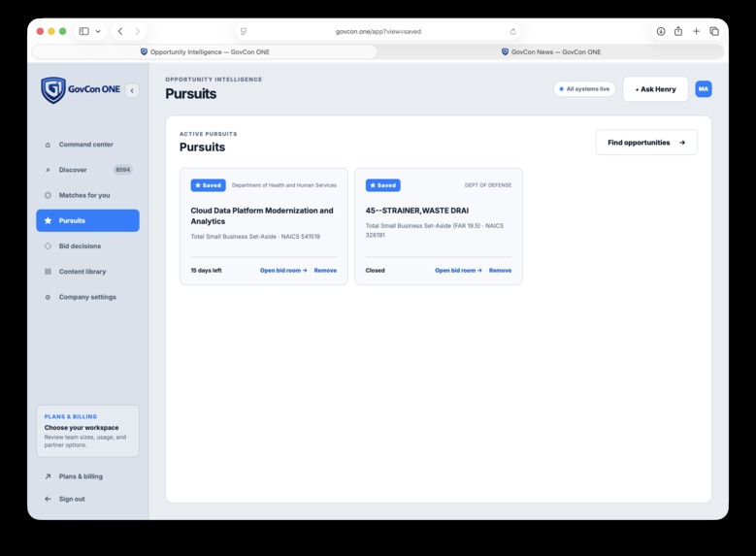Click the star icon on Pursuits menu item
Screen dimensions: 756x556
pyautogui.click(x=48, y=220)
